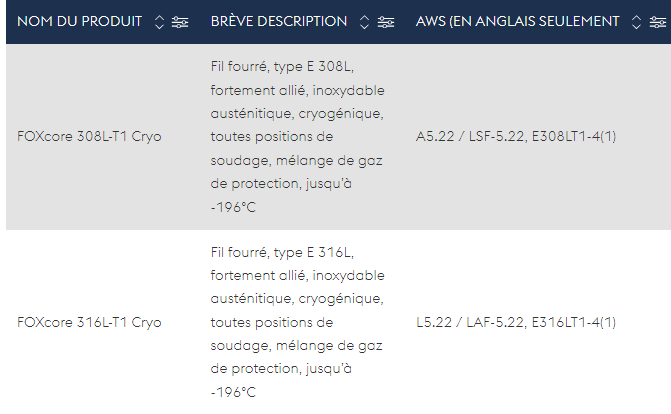This screenshot has width=671, height=414.
Task: Click the -196°C text in the 316L row
Action: coord(233,392)
